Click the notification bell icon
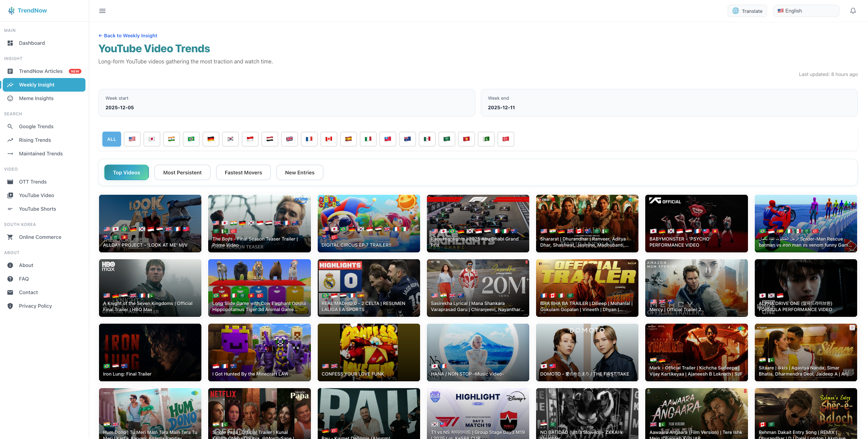The width and height of the screenshot is (868, 439). (853, 11)
